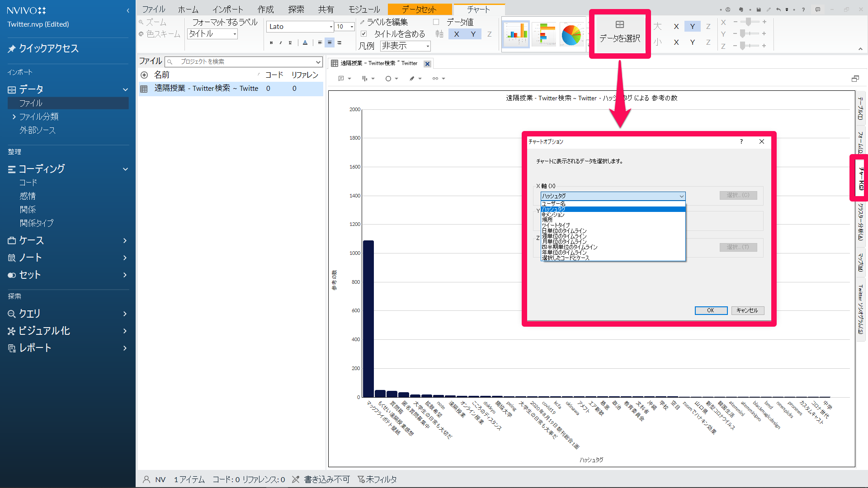
Task: Open the データセット ribbon tab
Action: (x=419, y=9)
